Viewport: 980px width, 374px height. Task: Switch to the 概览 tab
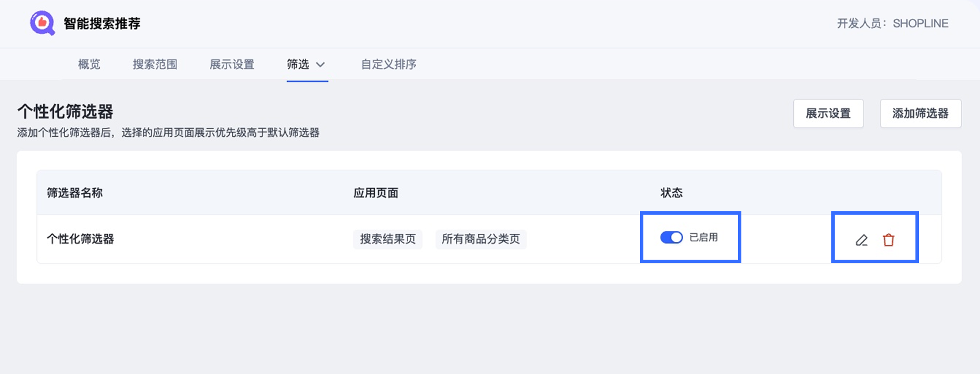coord(89,64)
